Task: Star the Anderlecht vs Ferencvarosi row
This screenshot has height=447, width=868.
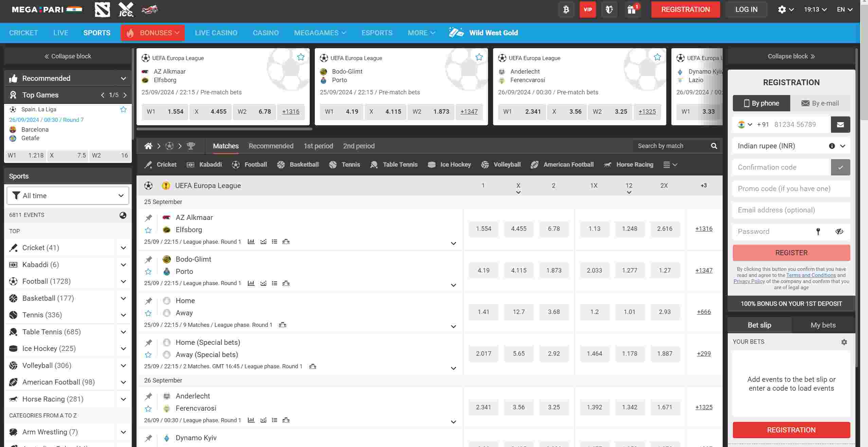Action: (x=148, y=409)
